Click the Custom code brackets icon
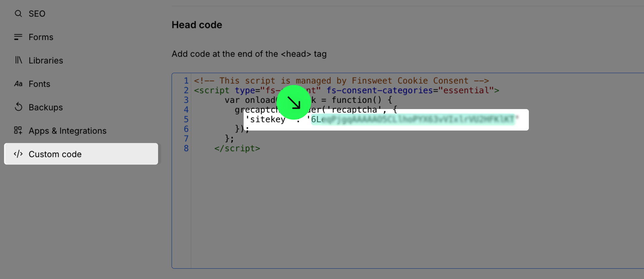This screenshot has height=279, width=644. pyautogui.click(x=18, y=154)
